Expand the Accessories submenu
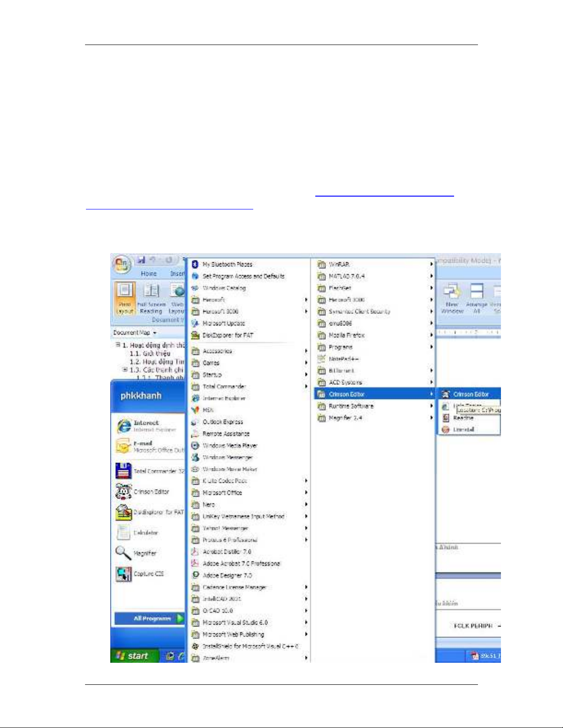The height and width of the screenshot is (728, 563). [250, 351]
